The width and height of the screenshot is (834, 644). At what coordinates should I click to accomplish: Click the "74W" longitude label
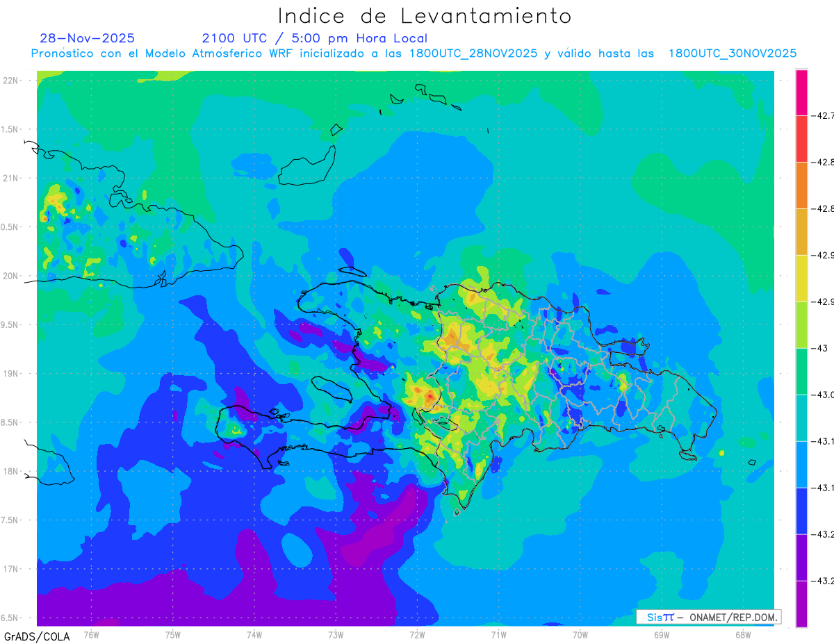254,634
